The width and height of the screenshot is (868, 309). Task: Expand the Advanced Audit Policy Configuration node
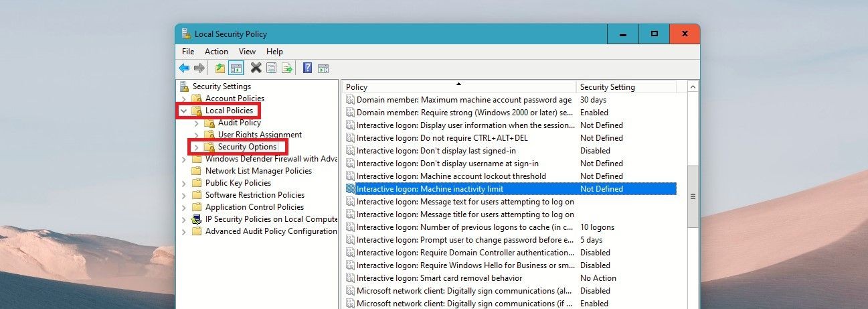click(x=184, y=231)
